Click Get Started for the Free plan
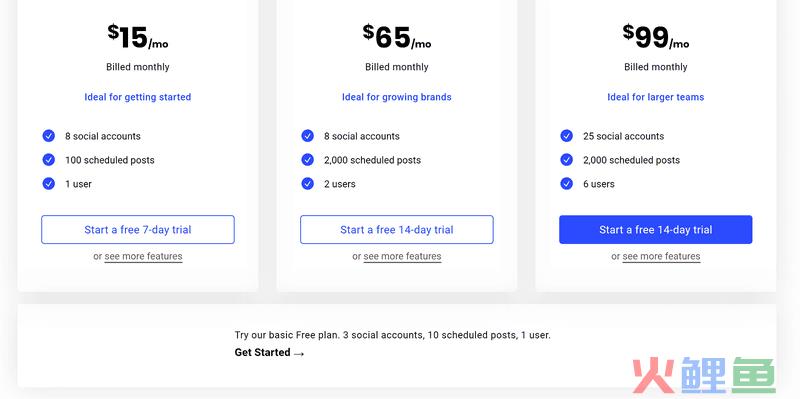The image size is (800, 399). pos(262,353)
